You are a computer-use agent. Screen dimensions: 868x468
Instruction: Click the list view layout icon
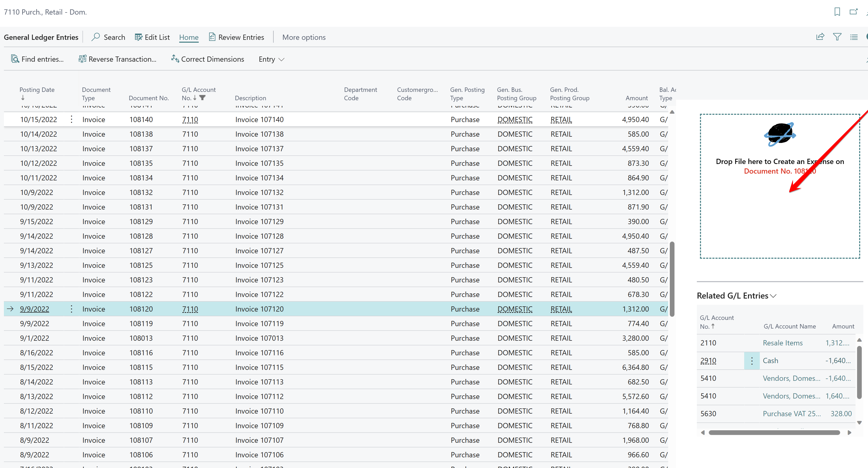point(853,37)
